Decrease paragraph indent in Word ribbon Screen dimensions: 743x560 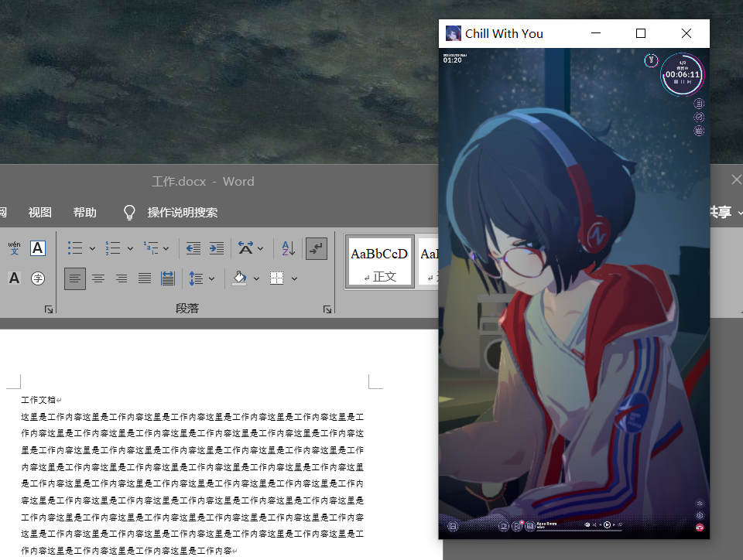click(x=193, y=248)
